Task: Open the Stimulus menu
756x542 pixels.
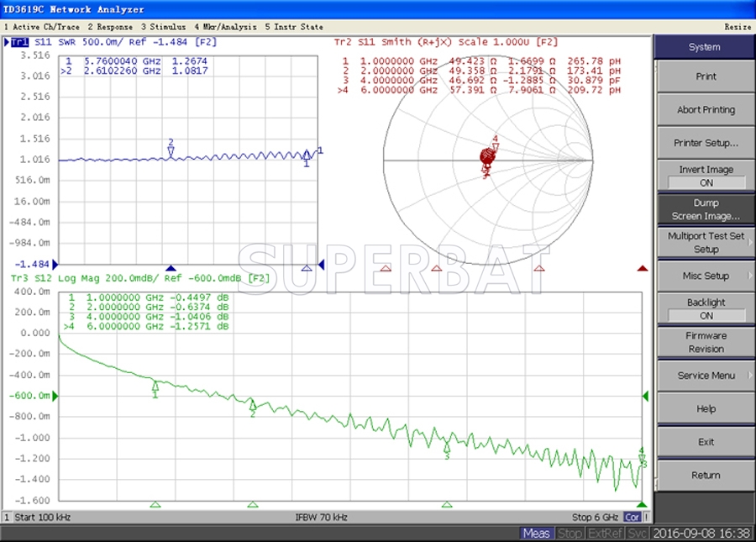Action: tap(163, 27)
